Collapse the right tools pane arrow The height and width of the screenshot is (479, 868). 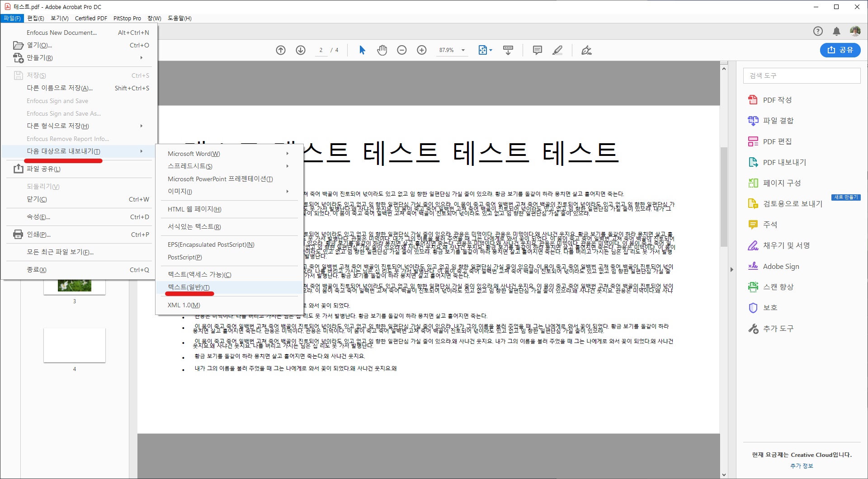[731, 270]
